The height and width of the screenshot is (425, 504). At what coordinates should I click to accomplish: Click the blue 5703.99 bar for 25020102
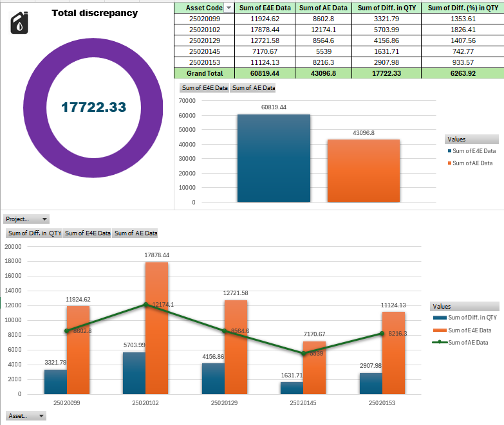coord(134,374)
